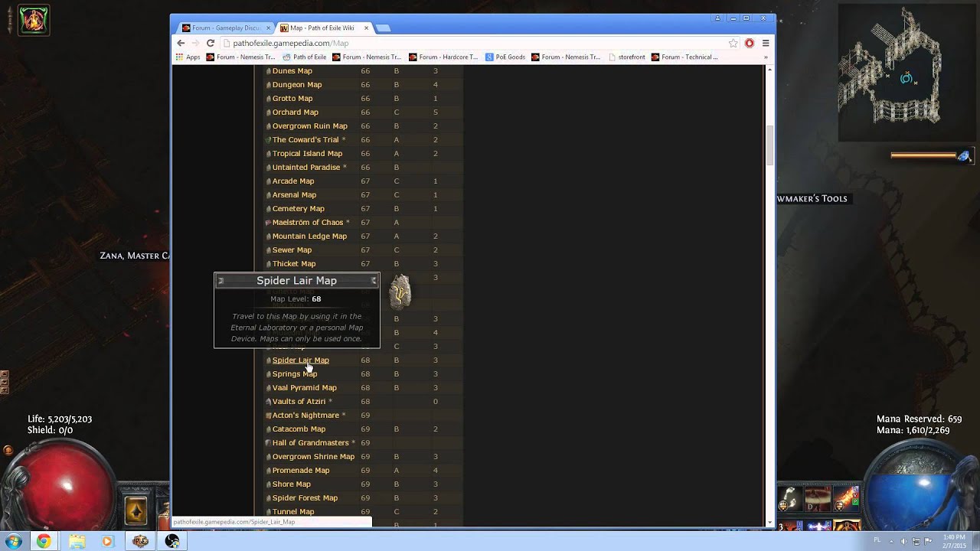The width and height of the screenshot is (980, 551).
Task: Open the storefront bookmark
Action: click(626, 57)
